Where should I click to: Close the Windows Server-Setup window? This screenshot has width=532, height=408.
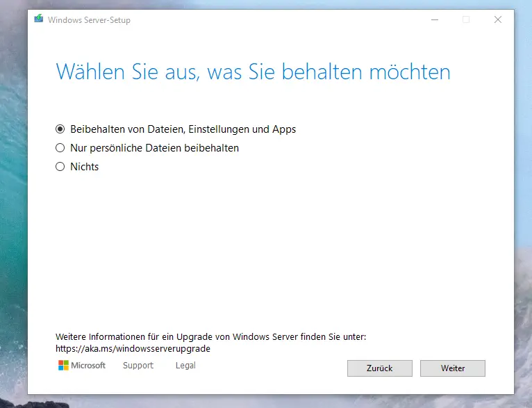pyautogui.click(x=498, y=19)
